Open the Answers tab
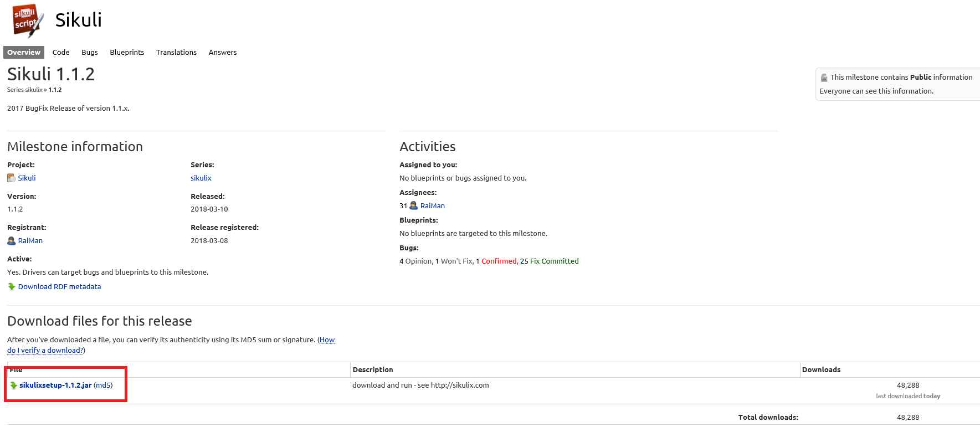This screenshot has height=432, width=980. pyautogui.click(x=223, y=53)
